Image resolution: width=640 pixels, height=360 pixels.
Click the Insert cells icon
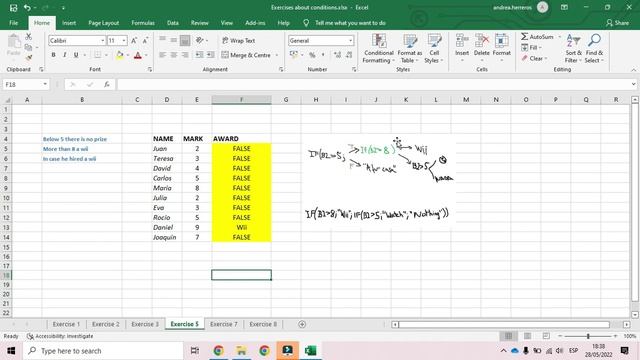pos(462,41)
